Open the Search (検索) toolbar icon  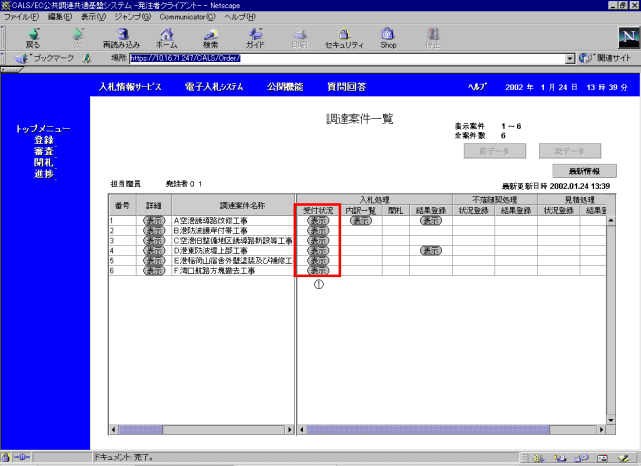(211, 38)
